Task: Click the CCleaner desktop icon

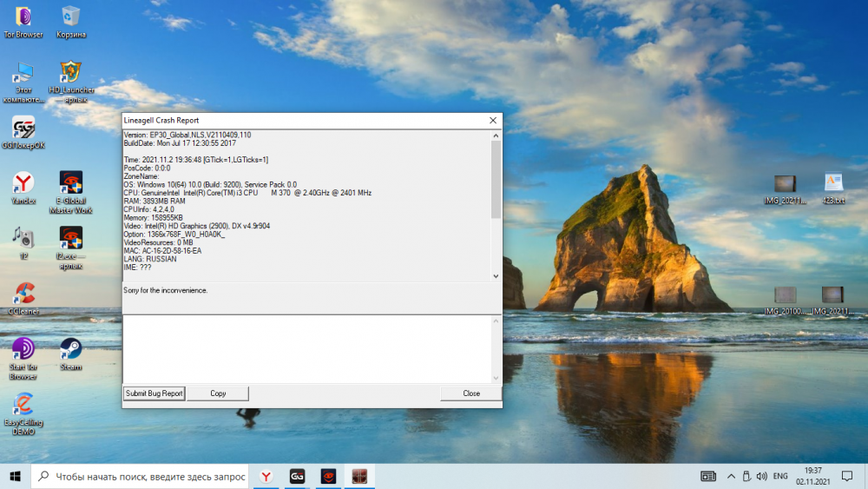Action: click(x=23, y=294)
